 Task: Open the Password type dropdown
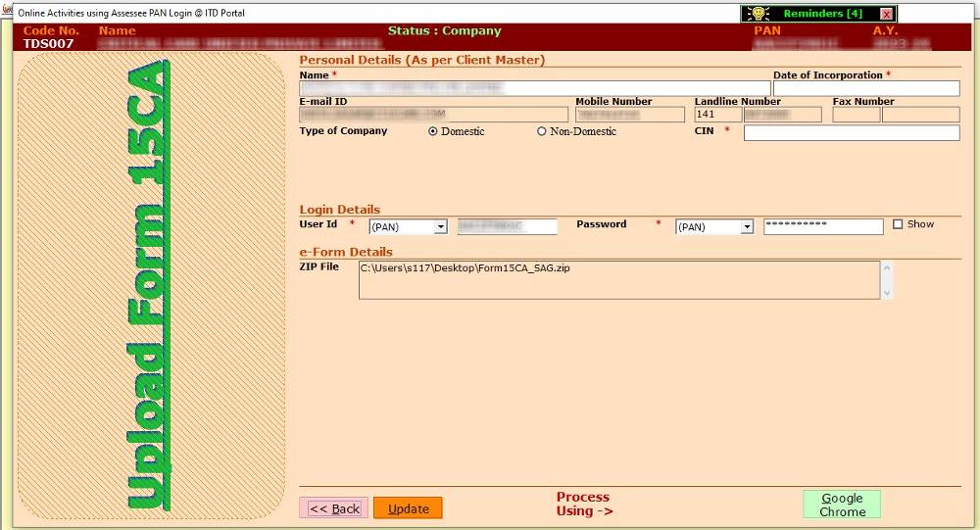pyautogui.click(x=747, y=227)
